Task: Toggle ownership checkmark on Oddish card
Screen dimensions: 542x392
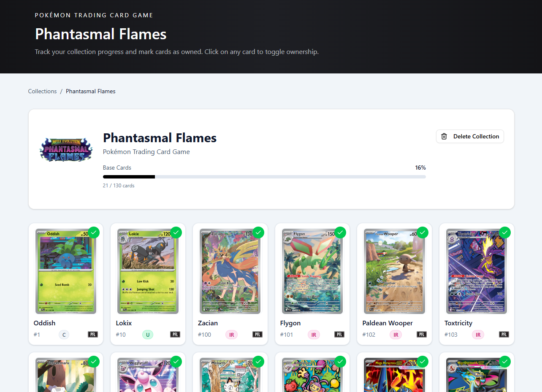Action: pos(93,232)
